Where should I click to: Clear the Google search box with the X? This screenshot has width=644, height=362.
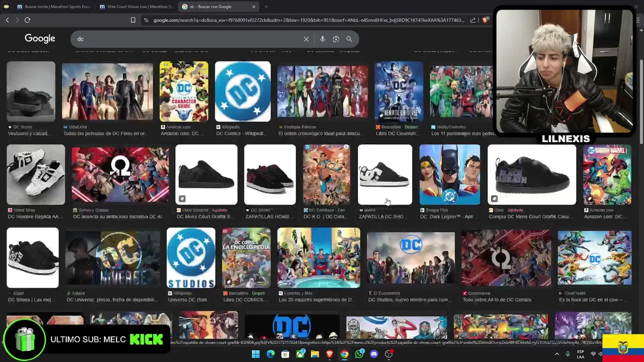306,39
